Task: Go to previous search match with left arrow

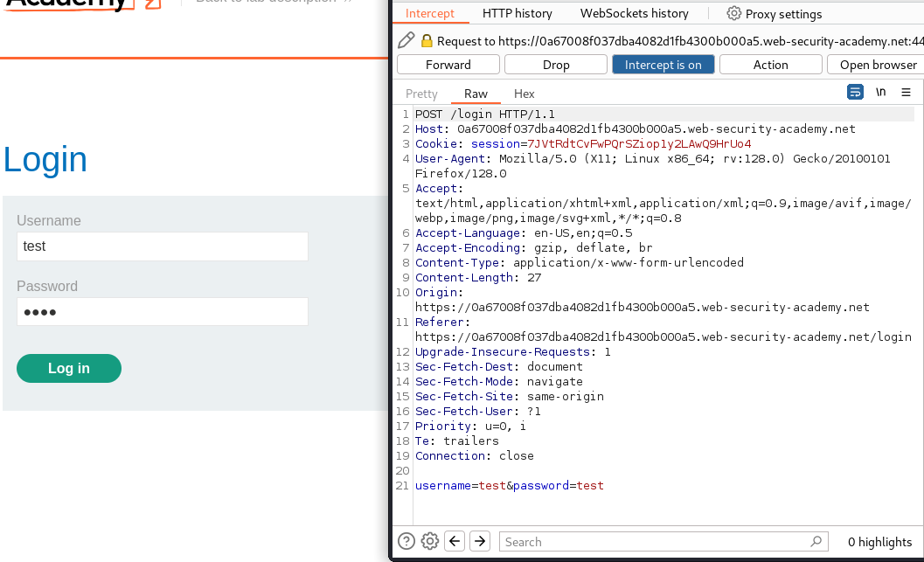Action: pos(454,541)
